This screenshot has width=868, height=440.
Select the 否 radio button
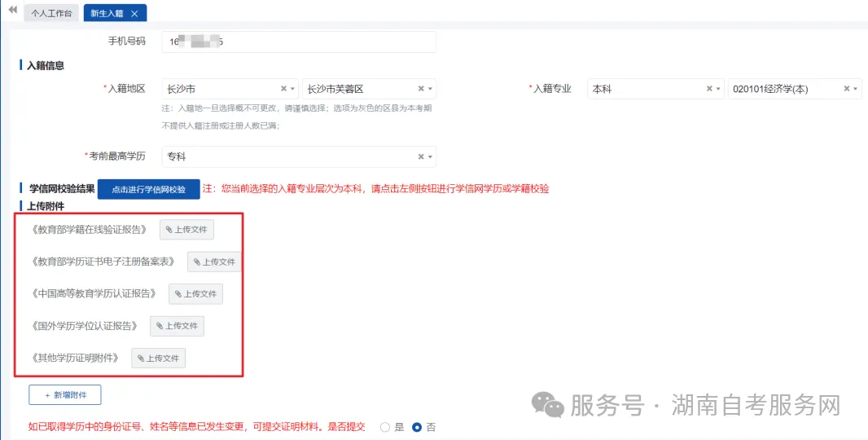pos(417,427)
